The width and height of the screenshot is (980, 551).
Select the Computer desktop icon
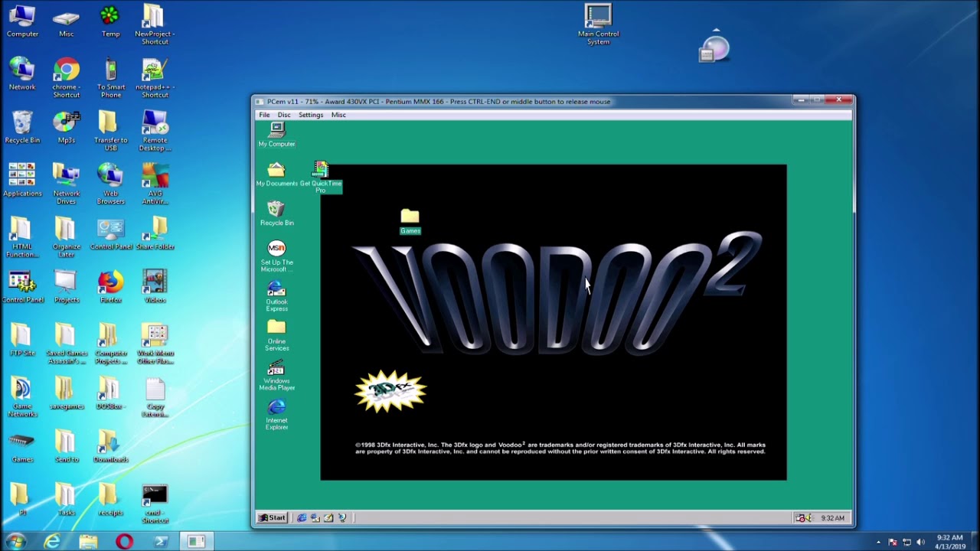coord(22,21)
